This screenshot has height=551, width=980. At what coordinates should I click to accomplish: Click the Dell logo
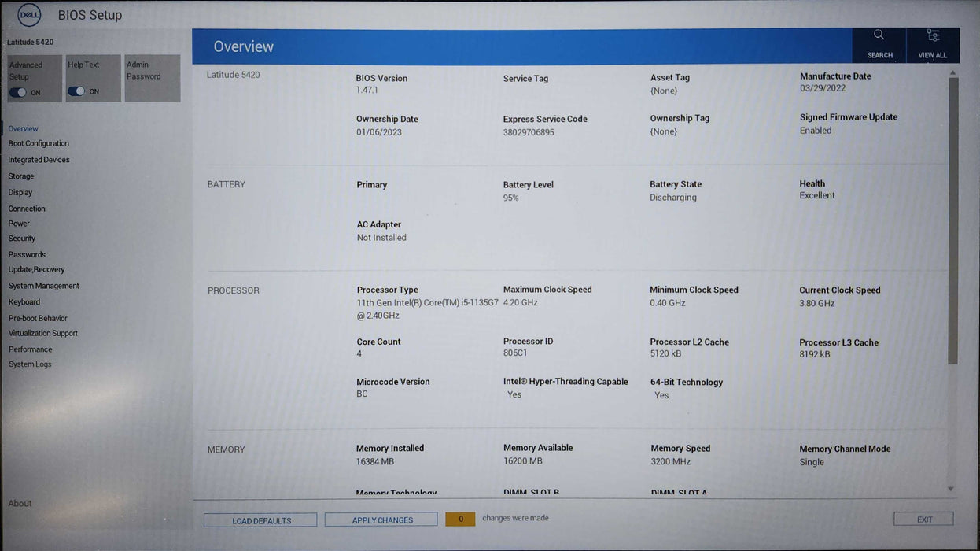coord(28,14)
